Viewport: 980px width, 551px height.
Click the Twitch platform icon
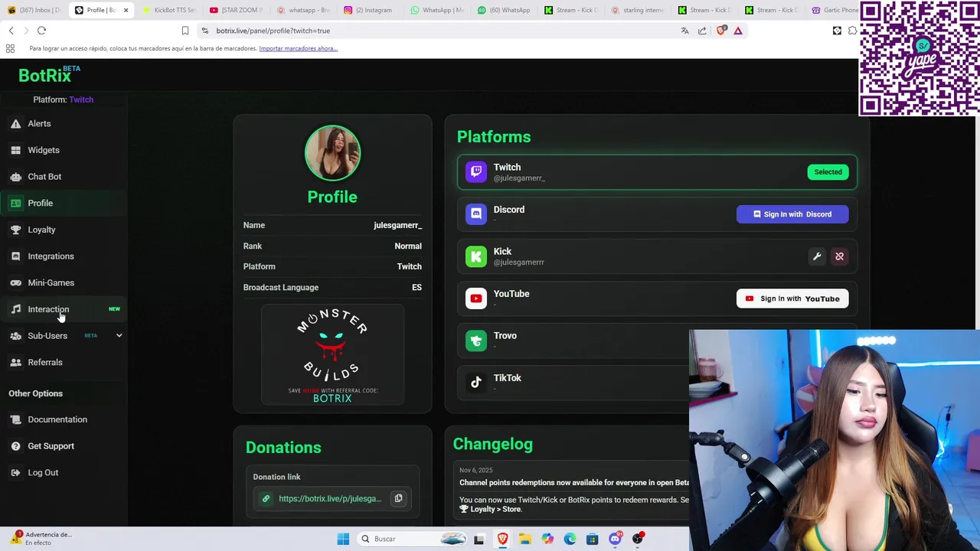click(x=476, y=171)
